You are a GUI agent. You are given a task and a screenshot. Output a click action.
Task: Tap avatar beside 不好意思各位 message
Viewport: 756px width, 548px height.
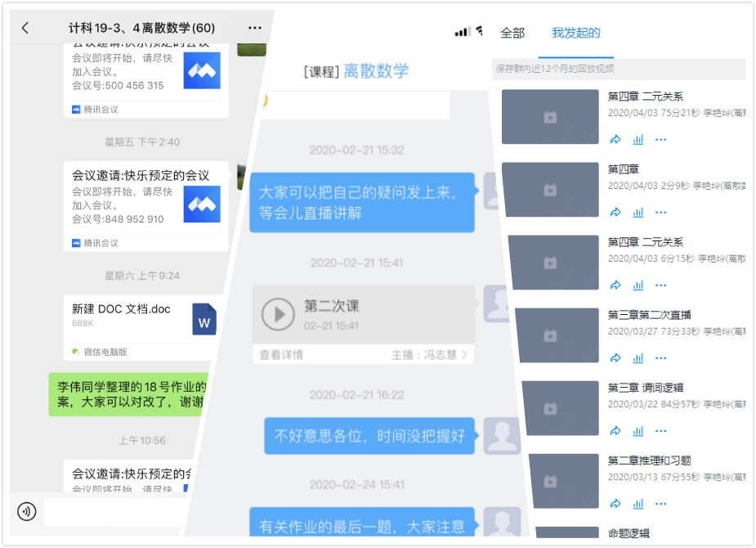click(501, 436)
